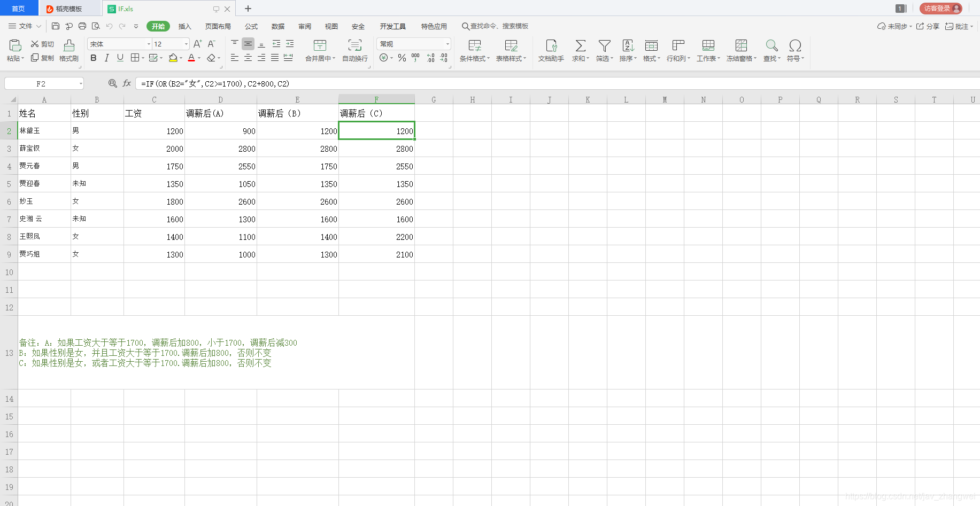
Task: Click the Undo arrow icon
Action: [109, 26]
